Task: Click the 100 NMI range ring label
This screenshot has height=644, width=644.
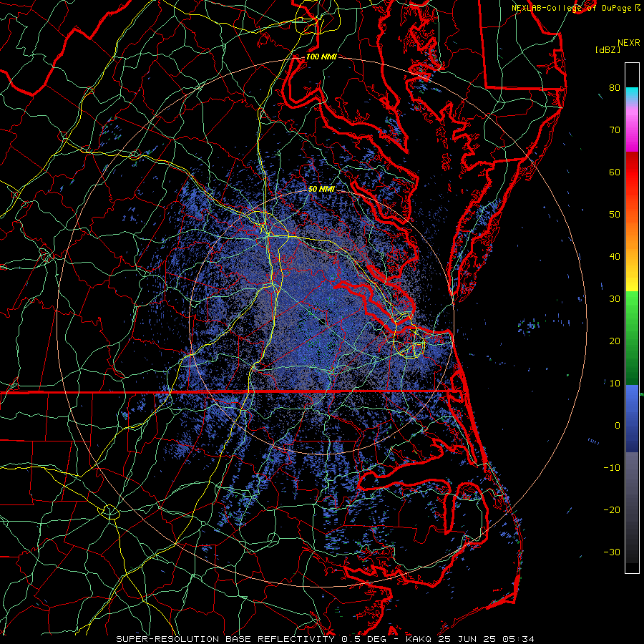Action: tap(321, 57)
